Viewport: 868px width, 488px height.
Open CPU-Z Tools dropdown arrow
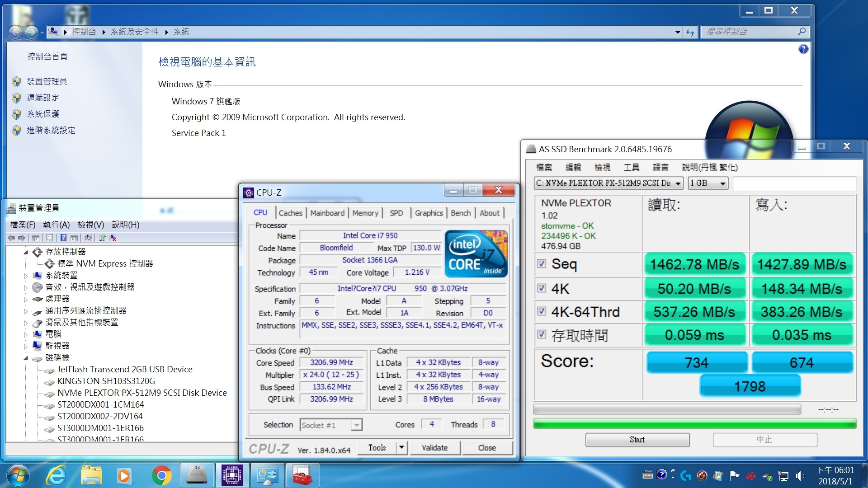[402, 448]
